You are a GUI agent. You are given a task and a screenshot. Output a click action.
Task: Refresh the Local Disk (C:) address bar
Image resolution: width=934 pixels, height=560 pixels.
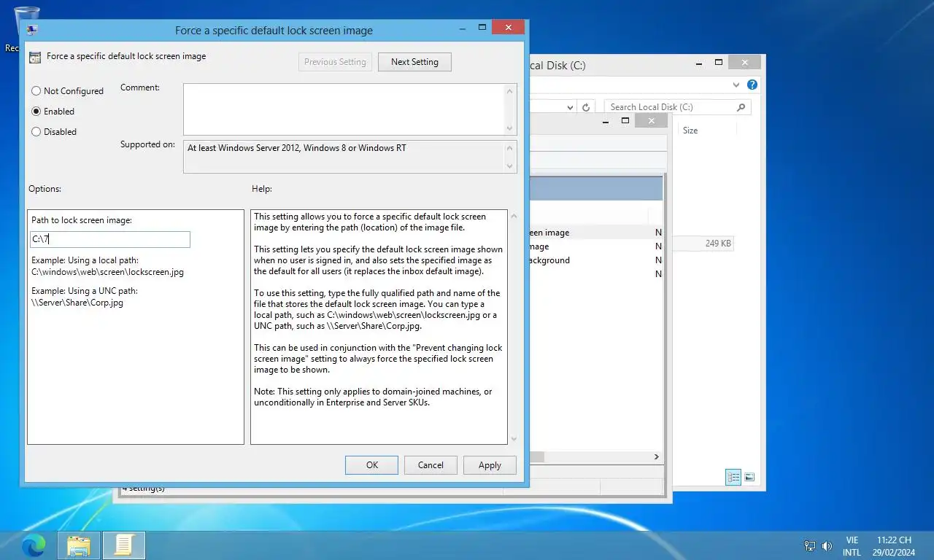[585, 107]
